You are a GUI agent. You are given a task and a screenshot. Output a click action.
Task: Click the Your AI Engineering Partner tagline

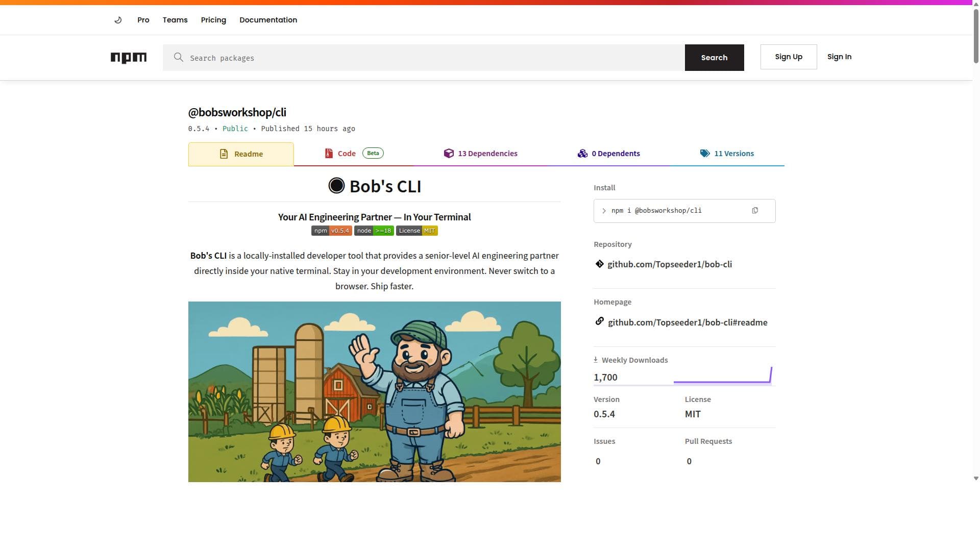(x=374, y=217)
